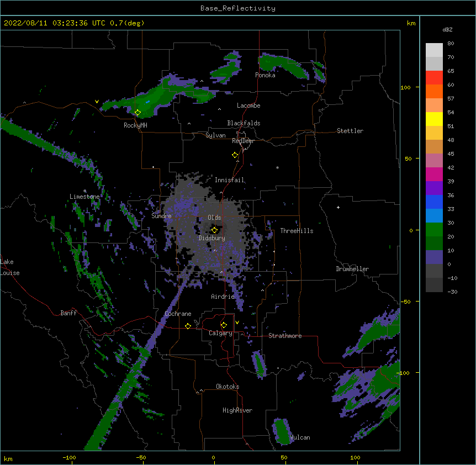Screen dimensions: 476x465
Task: Click the Banff town label
Action: pos(68,313)
